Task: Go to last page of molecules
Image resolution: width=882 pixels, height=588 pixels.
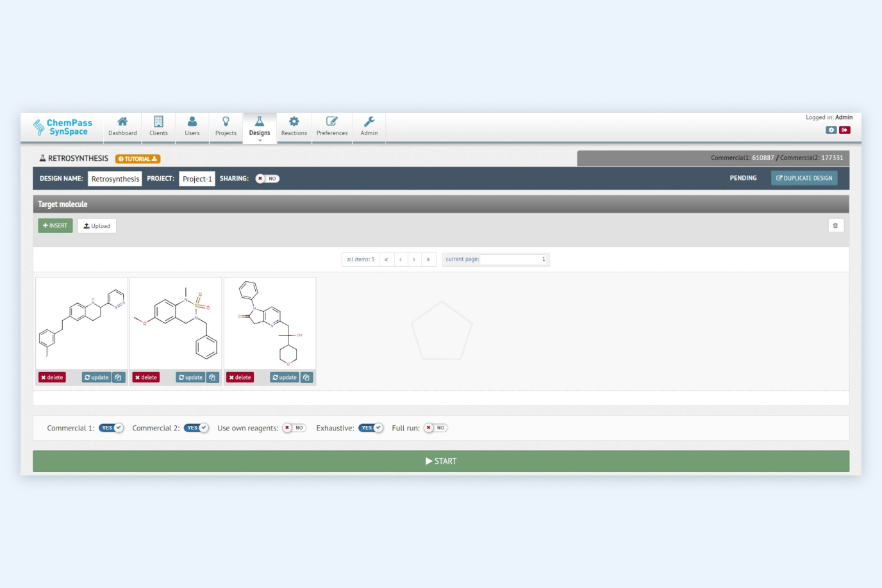Action: pos(429,259)
